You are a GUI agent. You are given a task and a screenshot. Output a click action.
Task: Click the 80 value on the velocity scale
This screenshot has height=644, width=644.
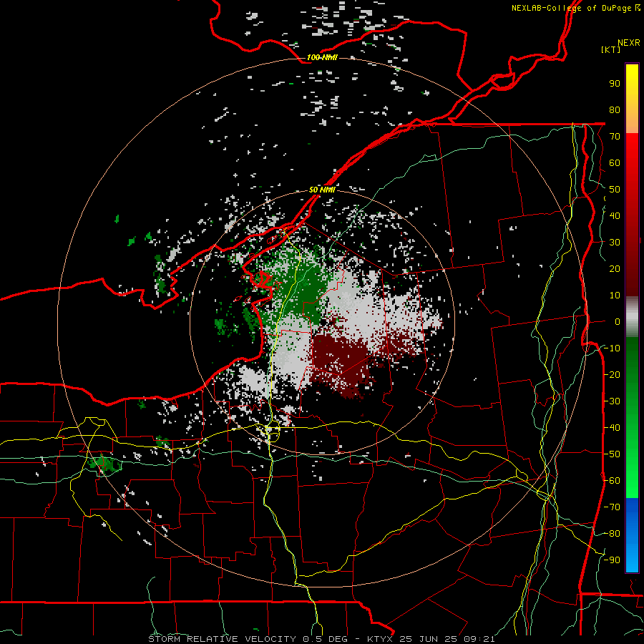(615, 110)
